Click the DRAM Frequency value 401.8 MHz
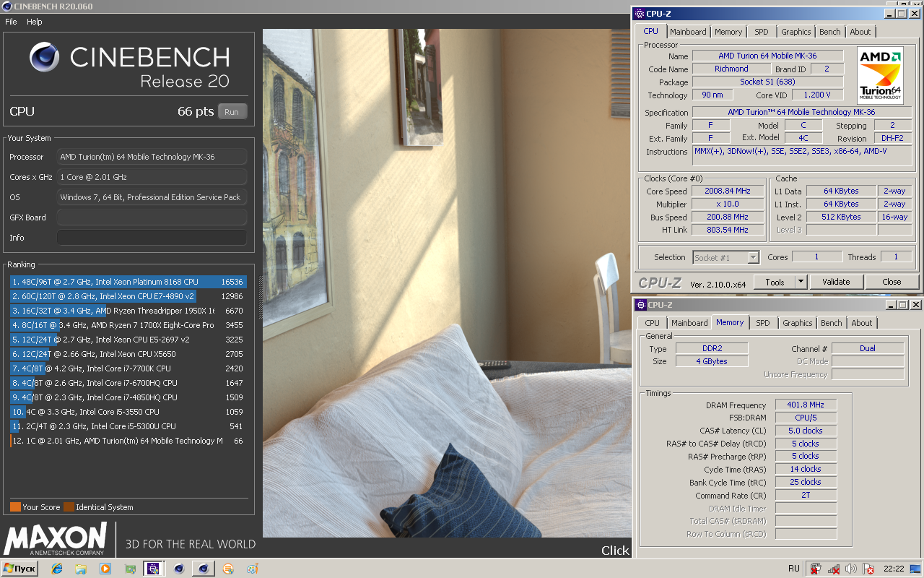924x578 pixels. pos(806,405)
